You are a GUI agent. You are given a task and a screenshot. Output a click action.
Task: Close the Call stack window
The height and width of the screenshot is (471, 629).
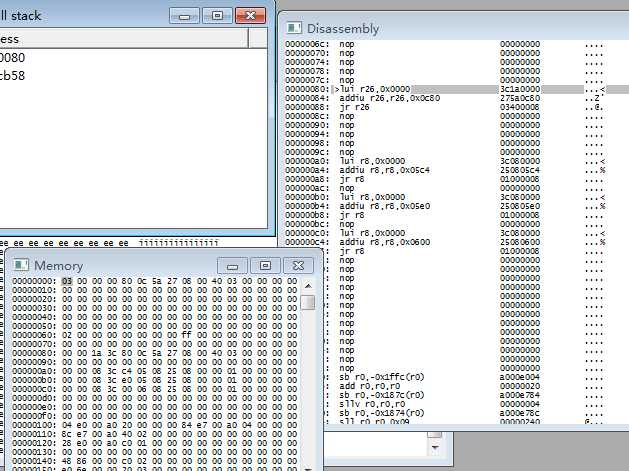coord(250,16)
